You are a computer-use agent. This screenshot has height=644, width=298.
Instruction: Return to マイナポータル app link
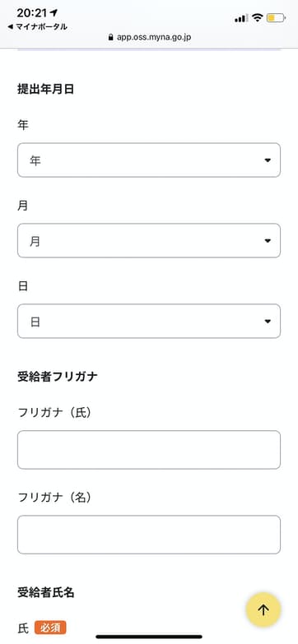[x=37, y=27]
